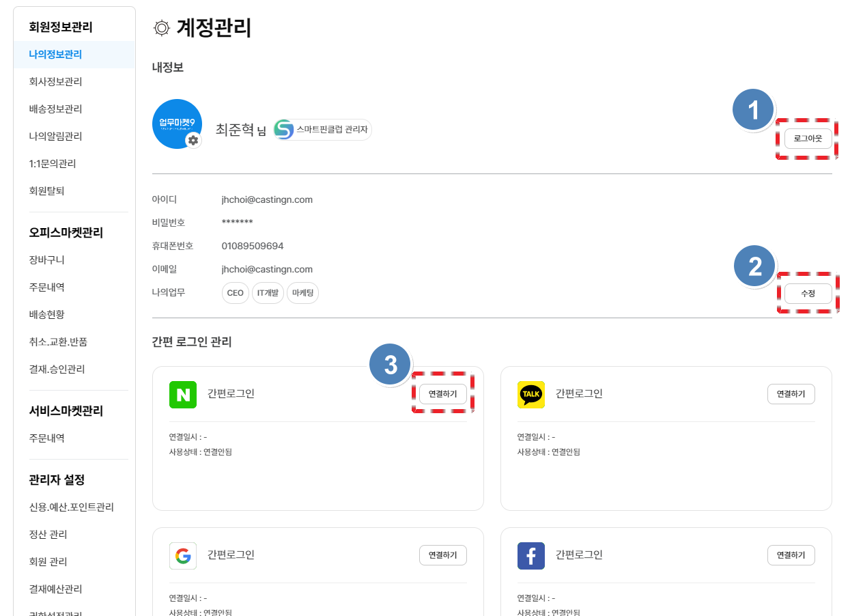Connect Google with 연결하기 button
The width and height of the screenshot is (850, 616).
(442, 555)
